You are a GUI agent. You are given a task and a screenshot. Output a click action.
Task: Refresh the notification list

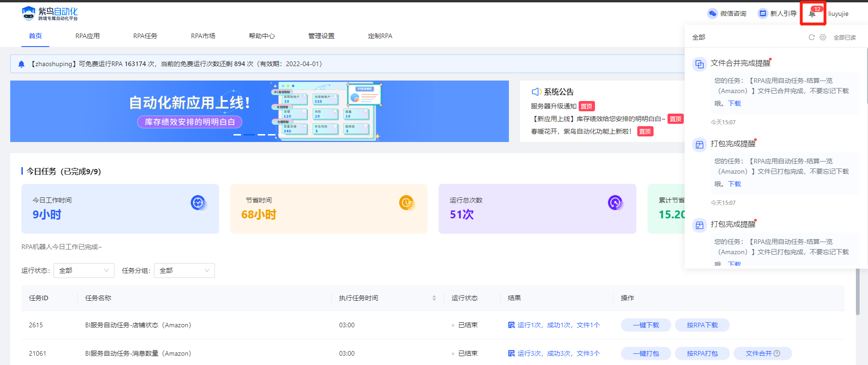click(x=812, y=37)
